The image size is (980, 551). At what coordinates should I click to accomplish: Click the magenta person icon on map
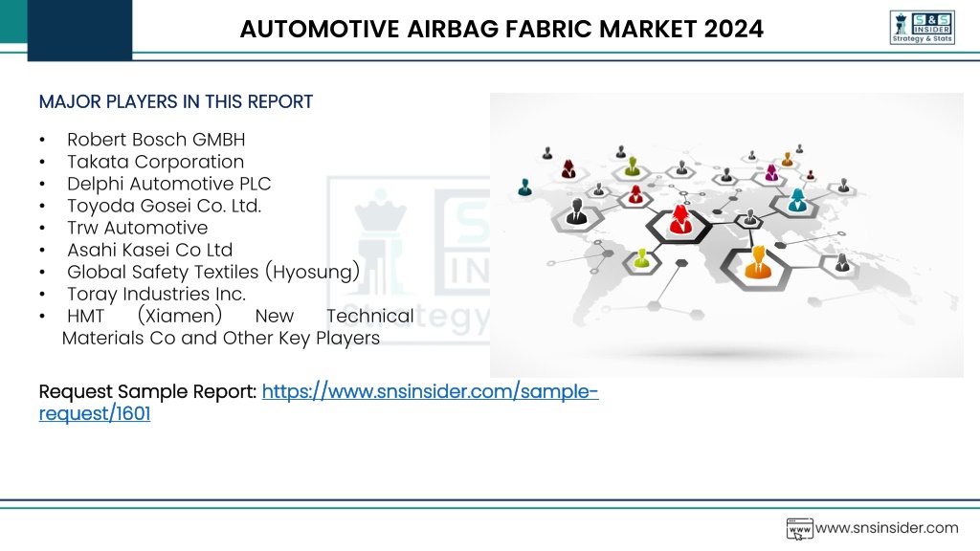tap(772, 173)
